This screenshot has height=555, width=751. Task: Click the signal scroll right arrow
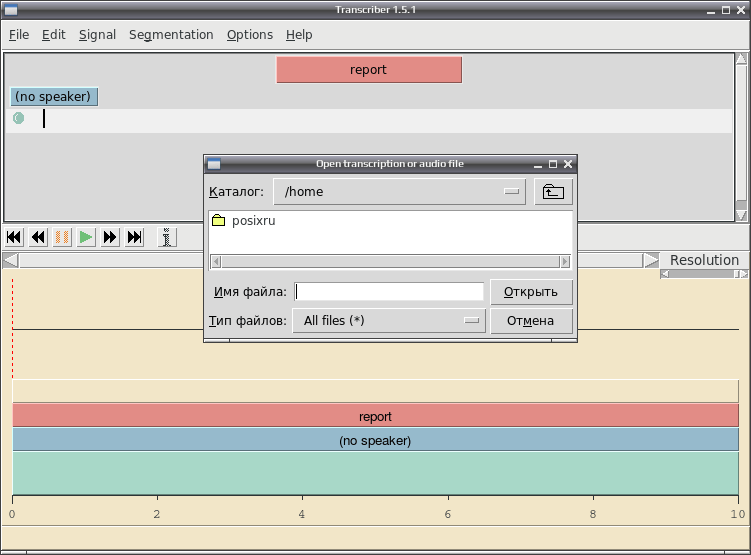pos(651,261)
